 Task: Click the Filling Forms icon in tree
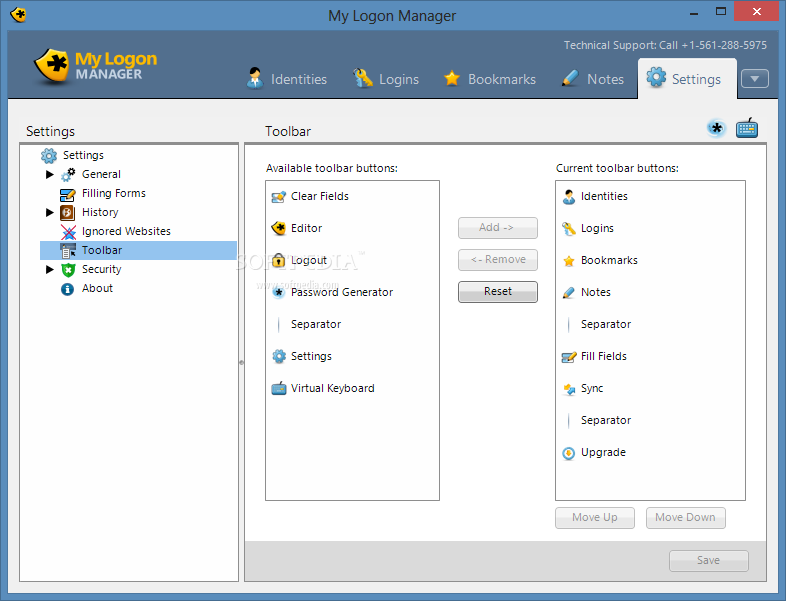click(68, 194)
